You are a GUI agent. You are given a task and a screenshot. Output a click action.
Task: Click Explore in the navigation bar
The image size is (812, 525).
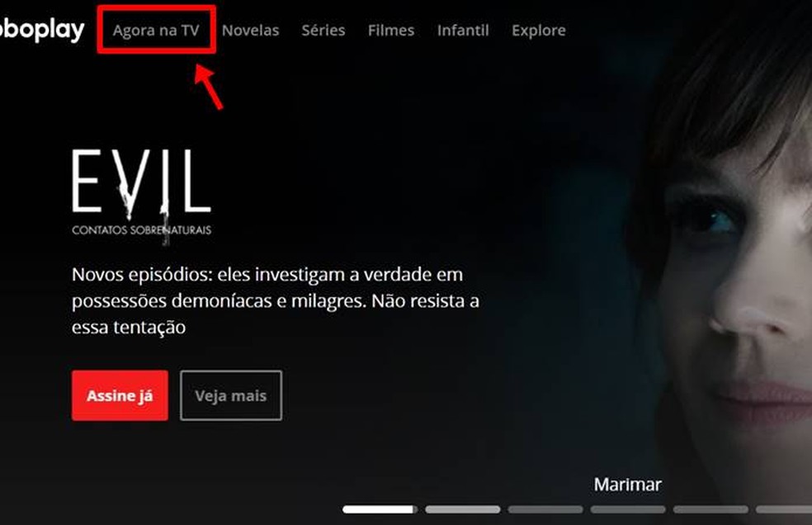click(x=539, y=31)
